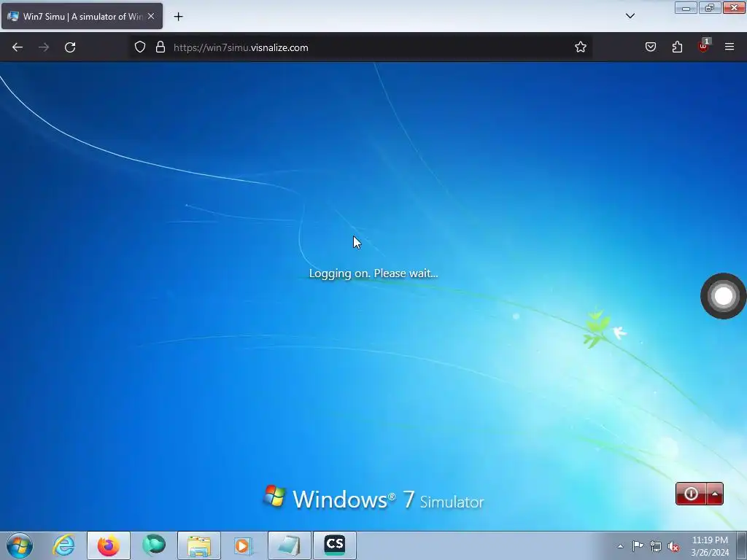Launch Windows Media Player from taskbar
Viewport: 747px width, 560px height.
click(x=244, y=545)
